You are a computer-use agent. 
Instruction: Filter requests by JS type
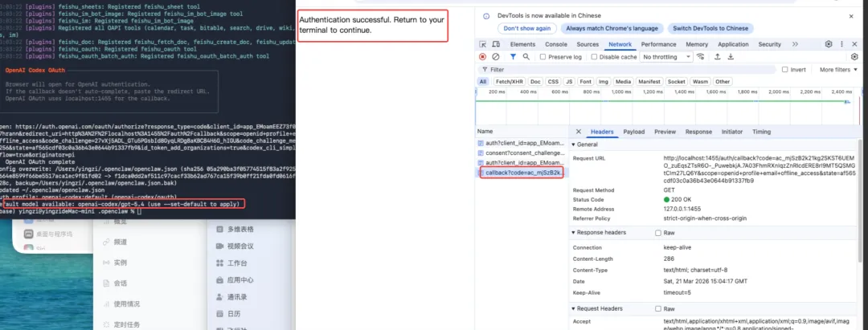click(x=569, y=82)
